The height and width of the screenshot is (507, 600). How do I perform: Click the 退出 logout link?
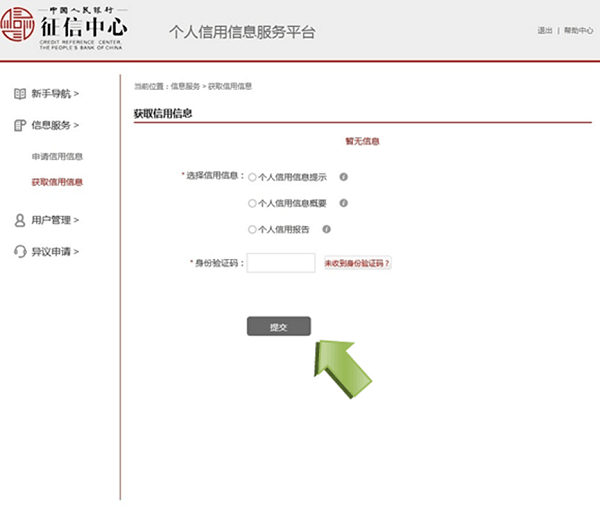(545, 31)
